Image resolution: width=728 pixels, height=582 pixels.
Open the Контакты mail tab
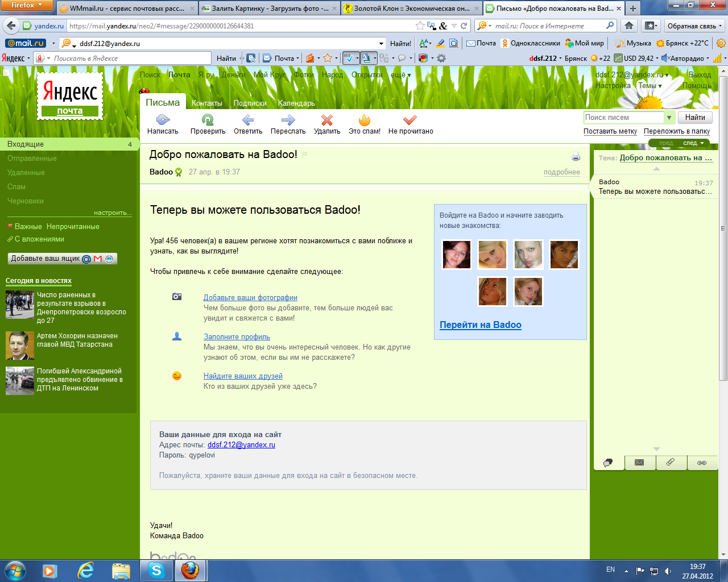[207, 103]
